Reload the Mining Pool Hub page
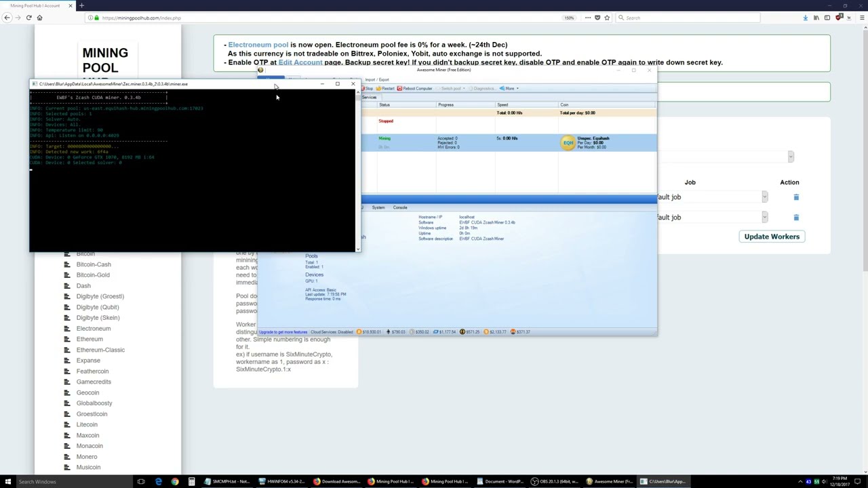Screen dimensions: 868x488 click(28, 18)
